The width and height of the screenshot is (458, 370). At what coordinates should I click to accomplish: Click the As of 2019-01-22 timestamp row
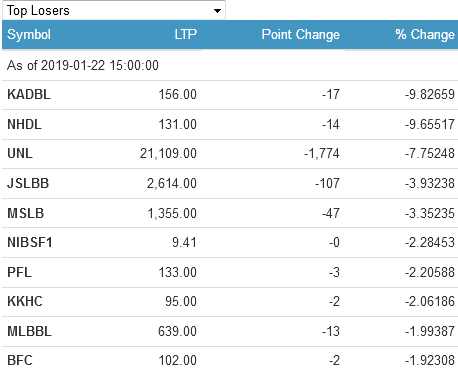click(x=230, y=65)
